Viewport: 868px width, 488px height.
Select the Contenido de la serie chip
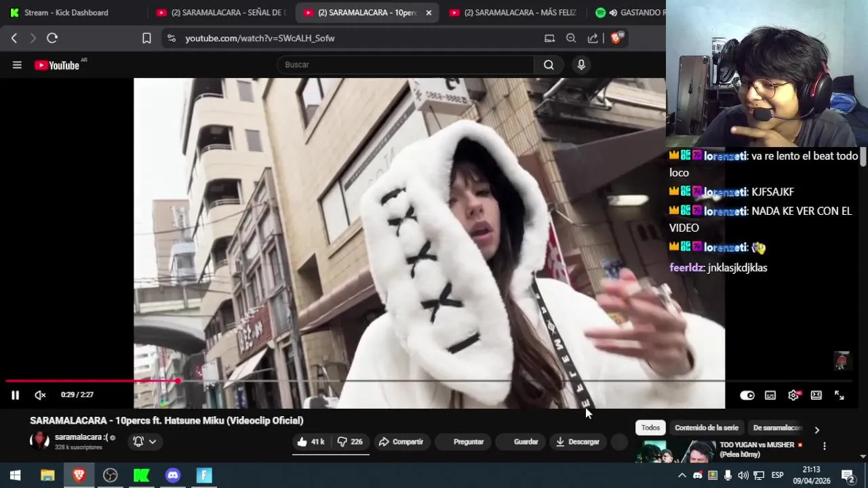707,428
